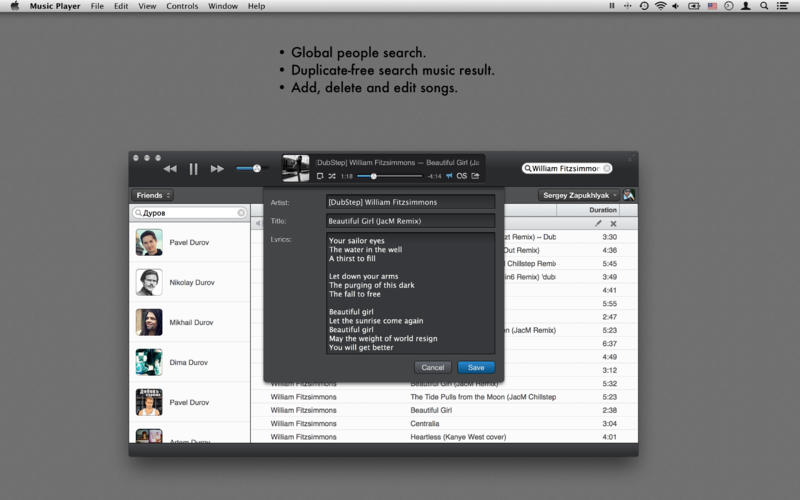Viewport: 800px width, 500px height.
Task: Clear the William Fitzsimmons search field
Action: (x=607, y=169)
